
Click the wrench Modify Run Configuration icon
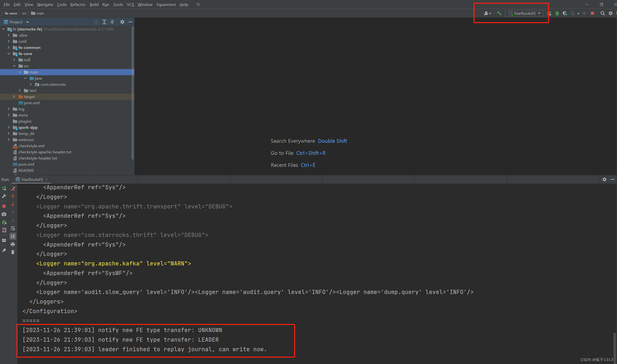coord(4,196)
